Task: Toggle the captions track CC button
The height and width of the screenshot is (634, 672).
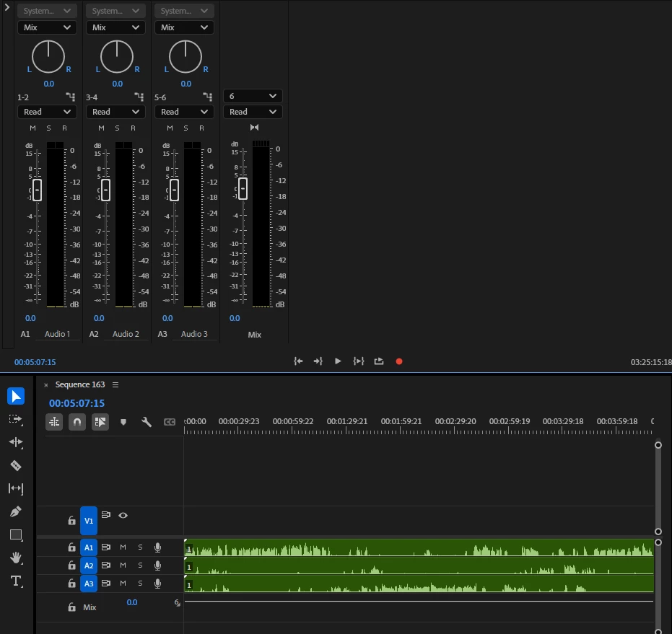Action: click(x=170, y=422)
